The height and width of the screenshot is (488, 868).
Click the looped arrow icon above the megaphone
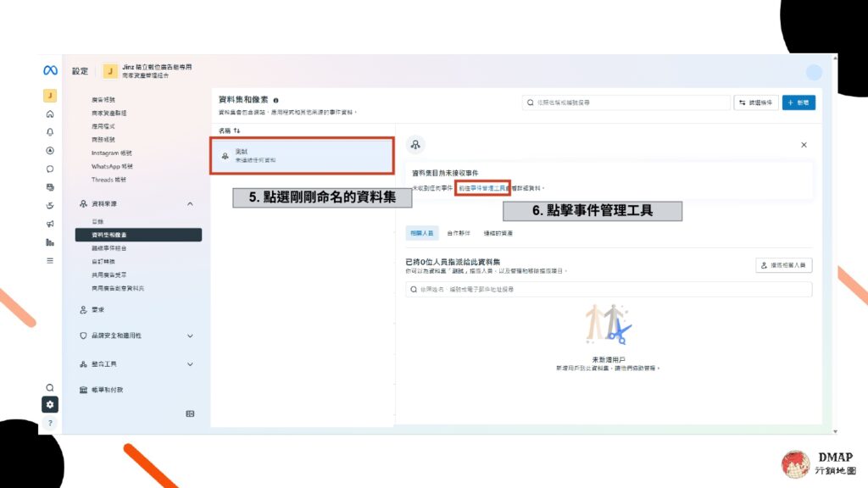point(50,205)
